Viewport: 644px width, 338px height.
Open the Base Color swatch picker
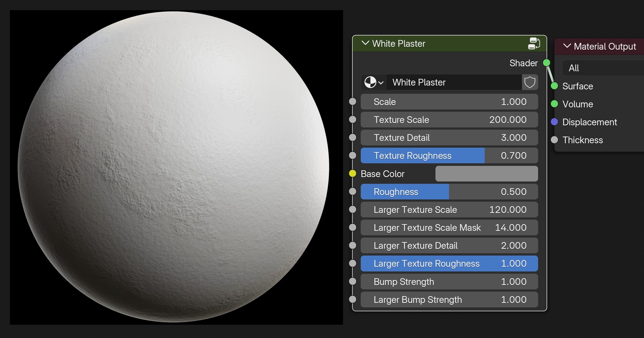486,174
